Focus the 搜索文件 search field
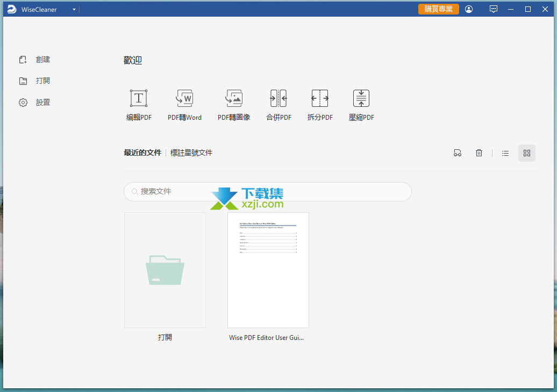 click(268, 192)
